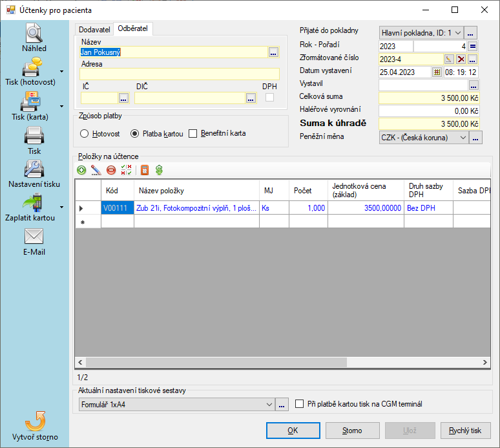Viewport: 500px width, 448px height.
Task: Click the Tisk (karta) card print icon
Action: (x=31, y=101)
